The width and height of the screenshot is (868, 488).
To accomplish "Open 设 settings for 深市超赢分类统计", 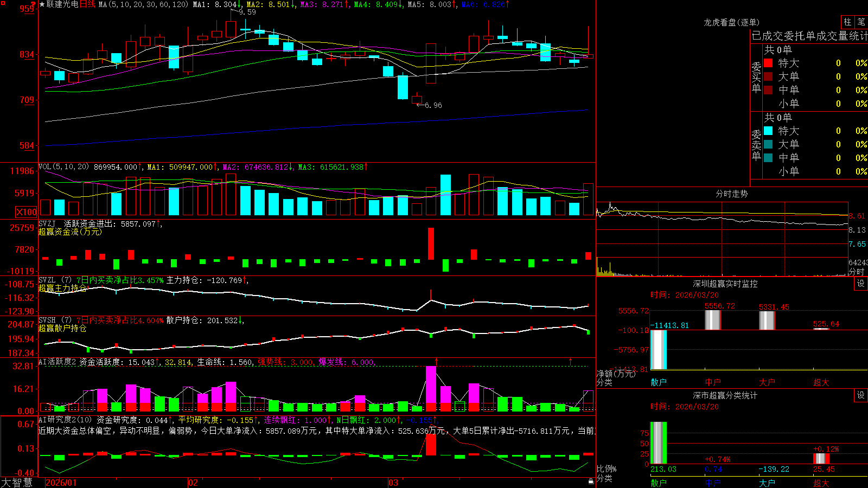I will pos(861,395).
